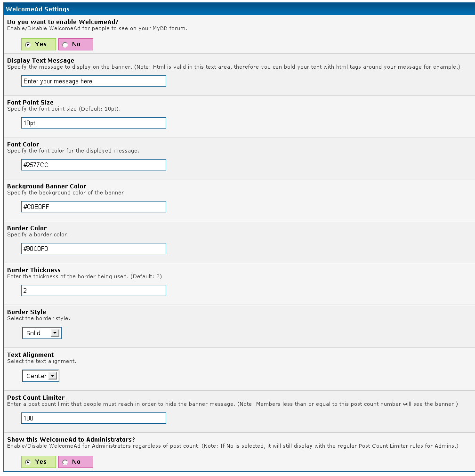The image size is (475, 476).
Task: Focus the Display Text Message field
Action: click(94, 81)
